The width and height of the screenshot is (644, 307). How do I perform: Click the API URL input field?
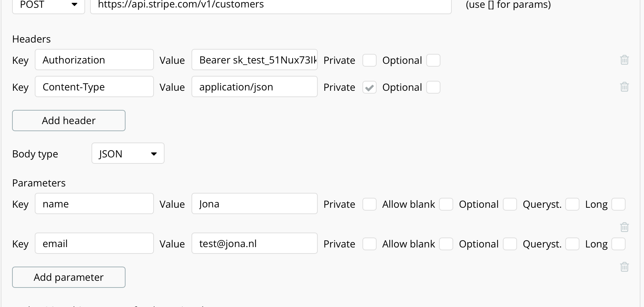pos(271,5)
